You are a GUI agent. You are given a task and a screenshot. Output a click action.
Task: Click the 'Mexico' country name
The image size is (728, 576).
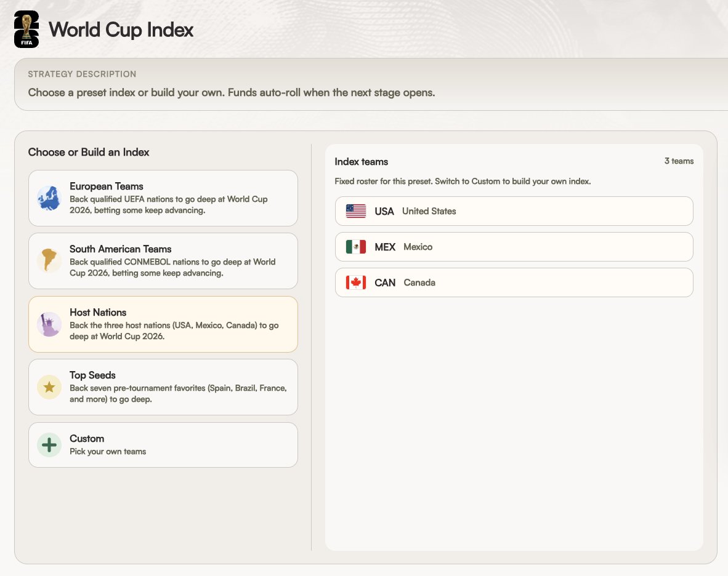point(418,247)
